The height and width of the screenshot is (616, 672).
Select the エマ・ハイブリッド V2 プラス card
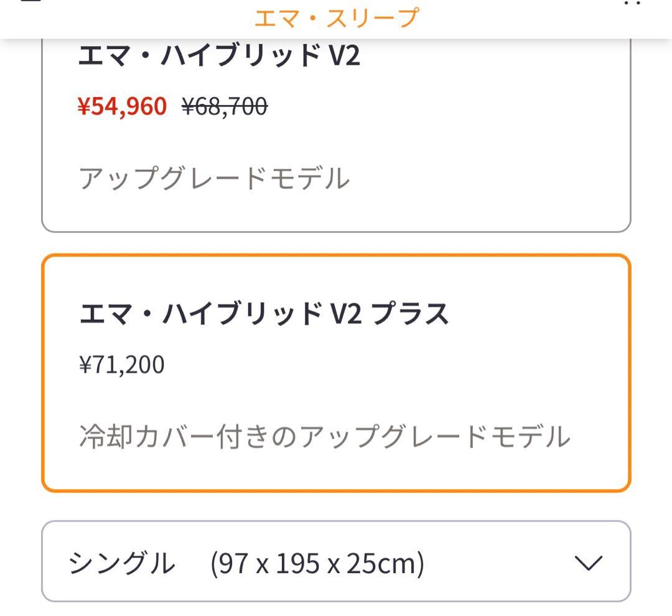336,370
